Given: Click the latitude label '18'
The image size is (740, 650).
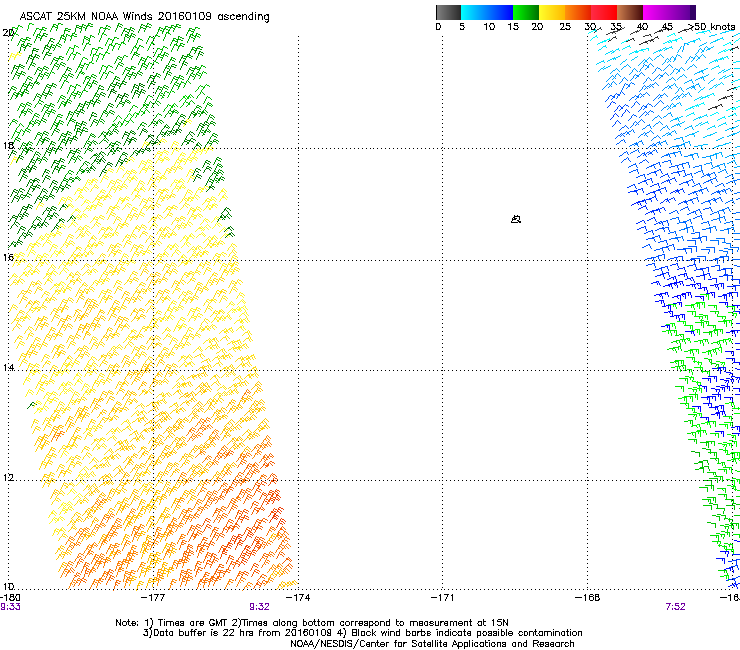Looking at the screenshot, I should click(x=8, y=145).
